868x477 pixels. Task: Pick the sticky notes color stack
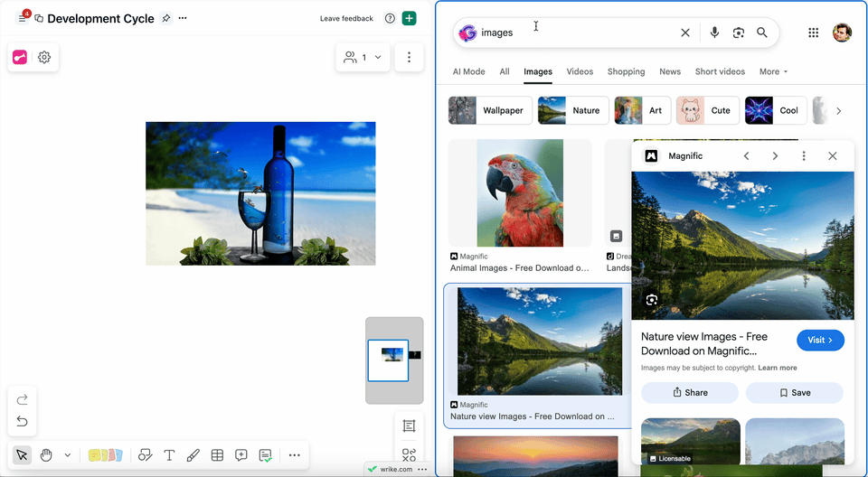click(105, 455)
